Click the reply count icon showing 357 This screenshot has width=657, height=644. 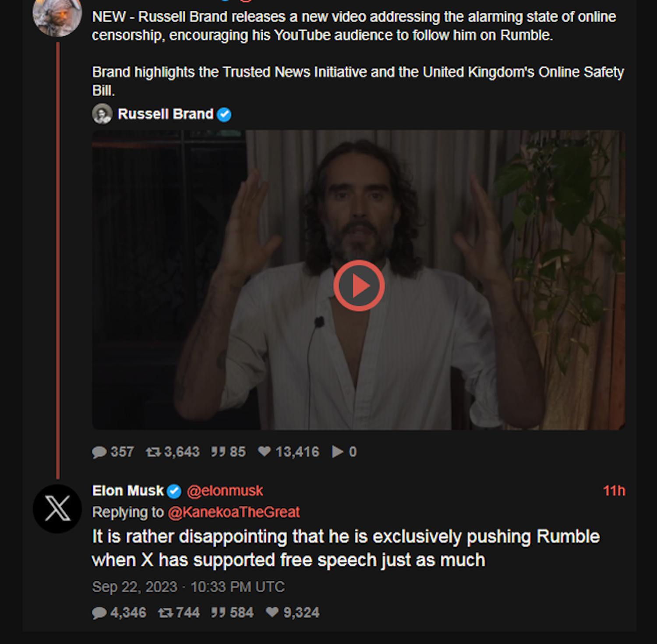99,452
